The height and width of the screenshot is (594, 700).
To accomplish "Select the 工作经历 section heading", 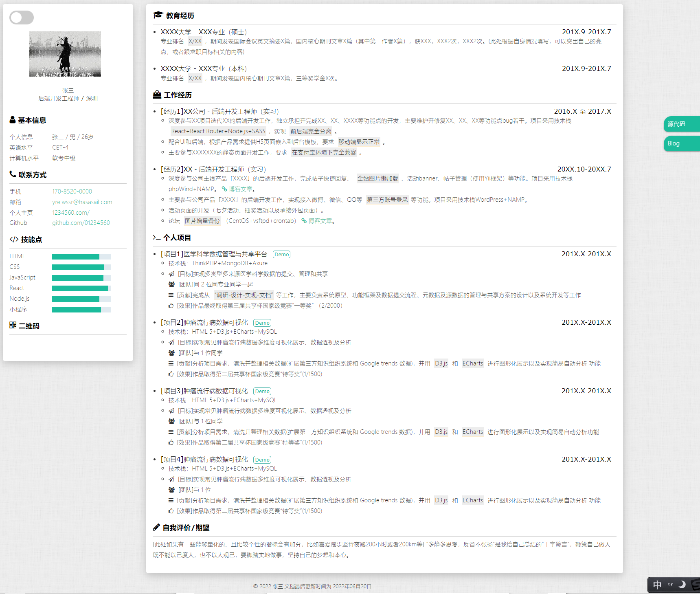I will [x=178, y=95].
